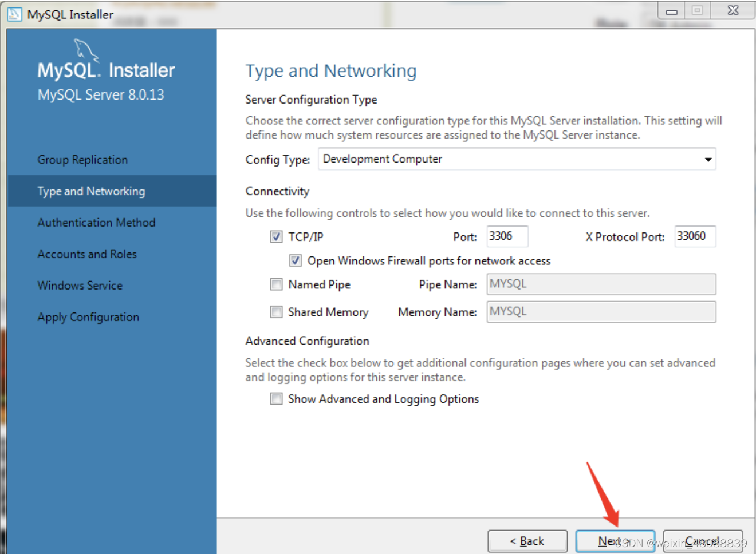Open Authentication Method step

tap(96, 223)
